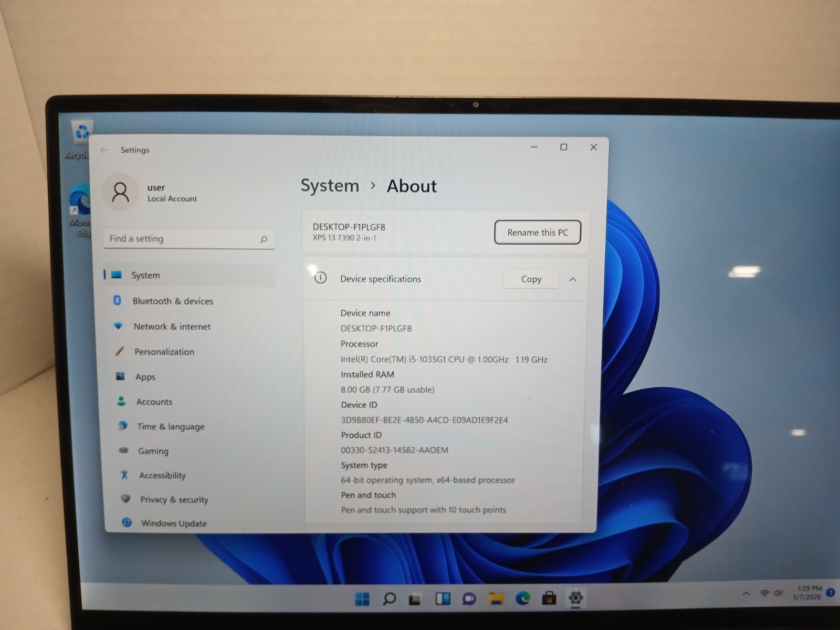840x630 pixels.
Task: Click the Find a setting search box
Action: [189, 239]
